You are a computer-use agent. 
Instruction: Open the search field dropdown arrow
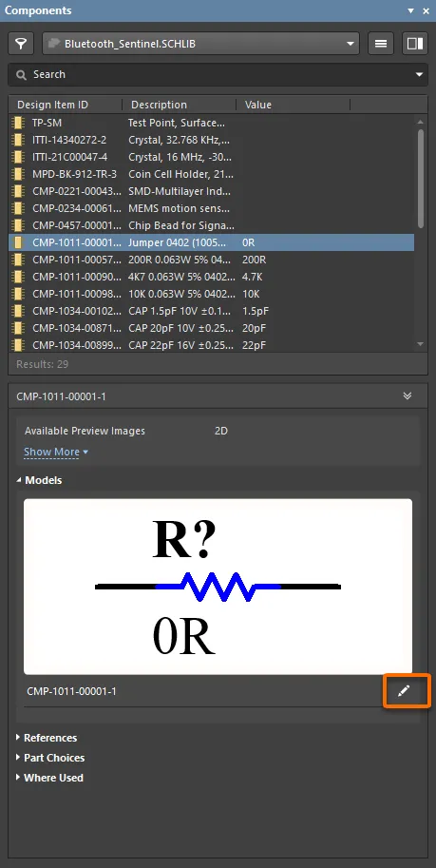420,75
